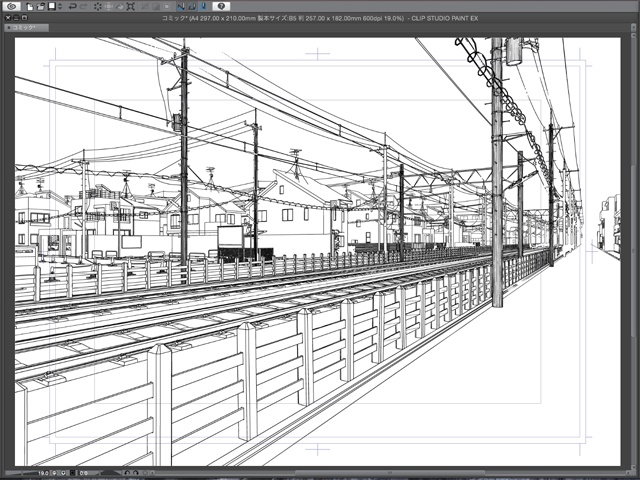Click the Open file icon
Image resolution: width=640 pixels, height=480 pixels.
tap(41, 6)
